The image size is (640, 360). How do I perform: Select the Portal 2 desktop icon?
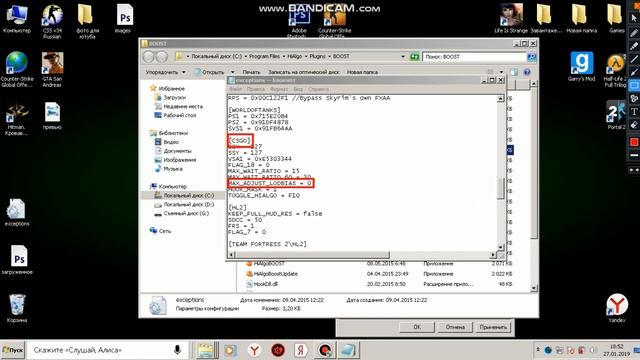point(616,116)
